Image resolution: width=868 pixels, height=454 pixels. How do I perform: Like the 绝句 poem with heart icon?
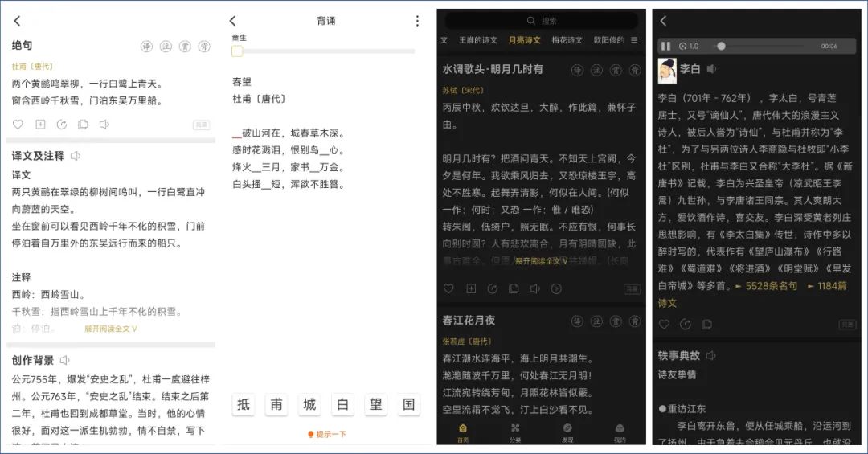pyautogui.click(x=18, y=124)
